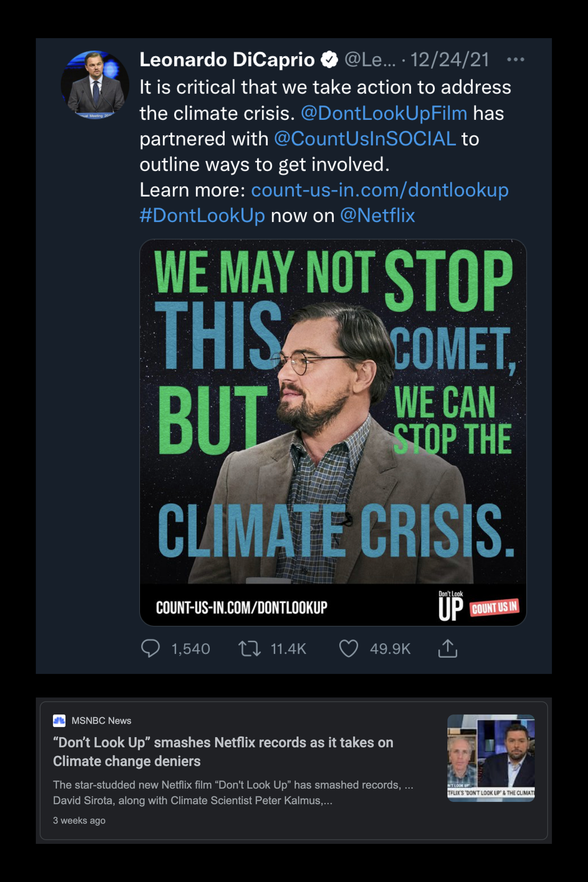Open the @DontLookUpFilm mention
Viewport: 588px width, 882px height.
(384, 113)
